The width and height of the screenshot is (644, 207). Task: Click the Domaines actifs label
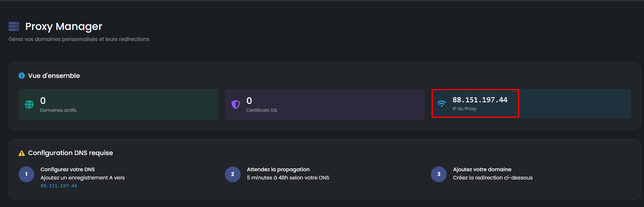click(58, 110)
